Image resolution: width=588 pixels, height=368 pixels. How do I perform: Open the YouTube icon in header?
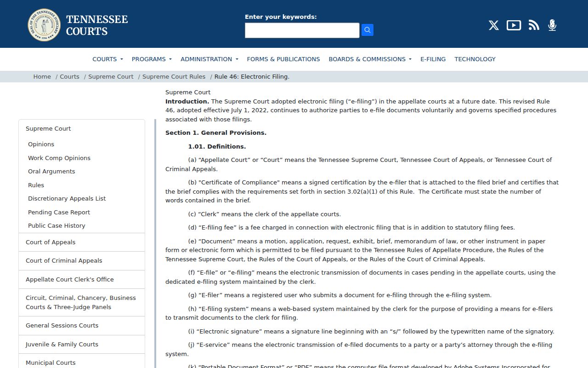pyautogui.click(x=514, y=25)
